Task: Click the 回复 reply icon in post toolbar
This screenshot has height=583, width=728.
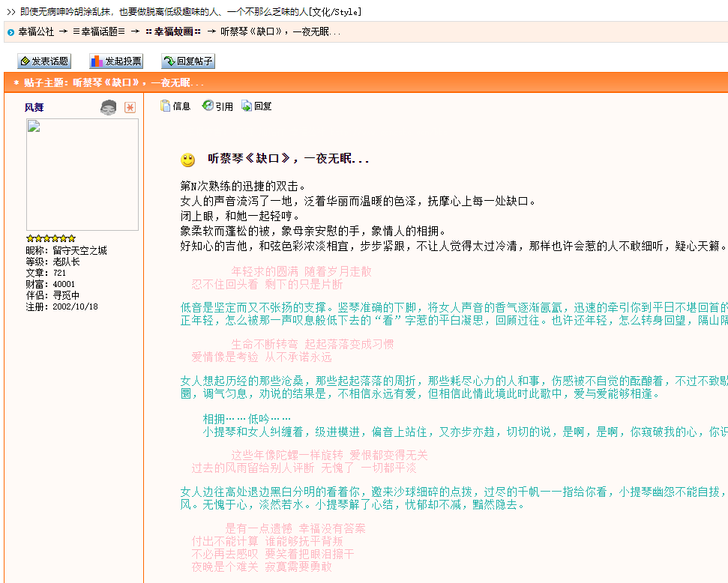Action: 256,106
